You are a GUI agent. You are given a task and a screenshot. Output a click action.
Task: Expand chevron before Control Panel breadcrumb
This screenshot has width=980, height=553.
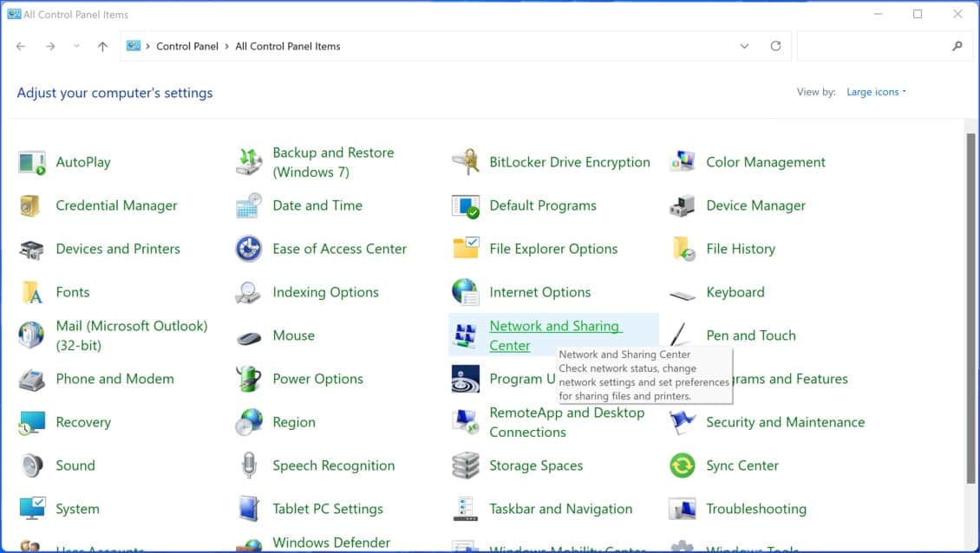147,46
